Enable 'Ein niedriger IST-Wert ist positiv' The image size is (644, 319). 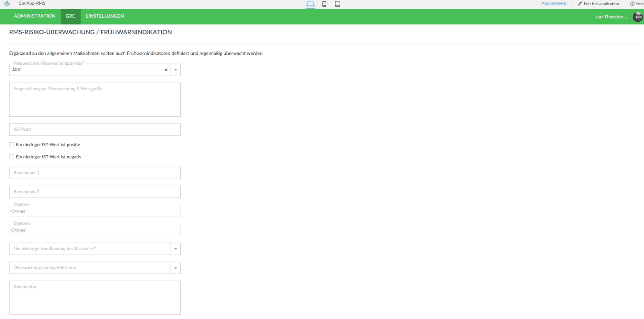pos(12,145)
